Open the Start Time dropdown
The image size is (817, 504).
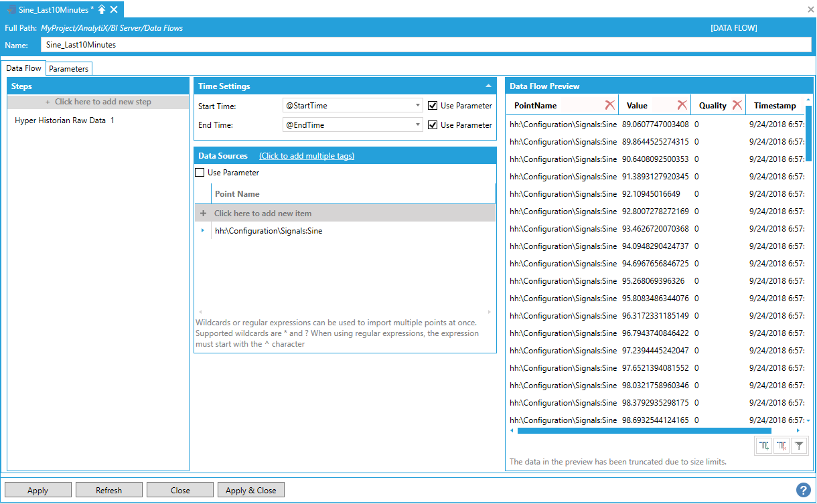point(418,106)
